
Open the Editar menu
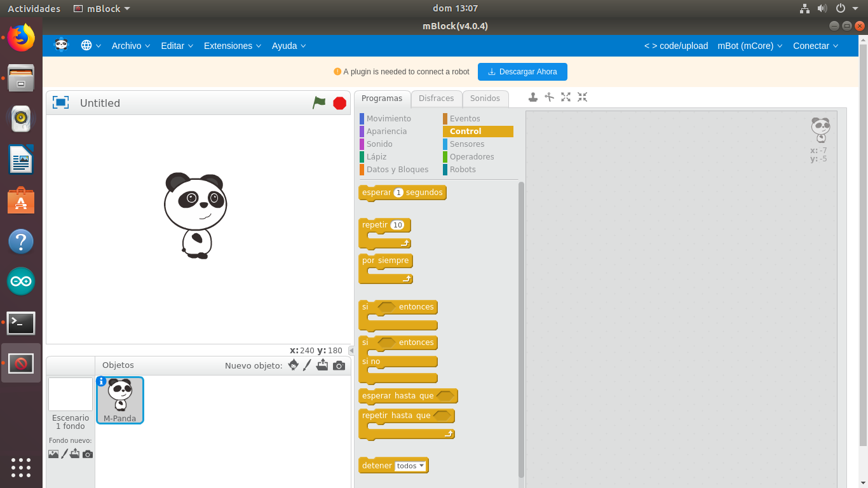[177, 46]
